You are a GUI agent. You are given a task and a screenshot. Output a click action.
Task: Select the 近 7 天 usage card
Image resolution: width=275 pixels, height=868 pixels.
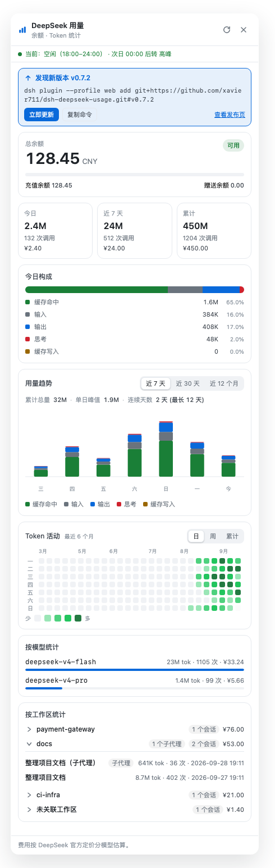135,231
